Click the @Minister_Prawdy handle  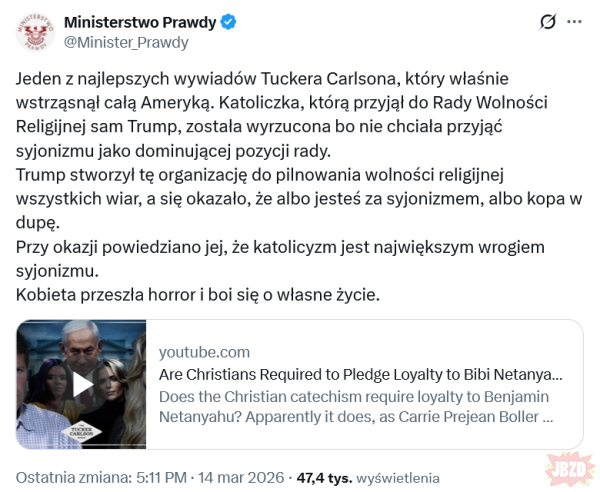(x=126, y=42)
